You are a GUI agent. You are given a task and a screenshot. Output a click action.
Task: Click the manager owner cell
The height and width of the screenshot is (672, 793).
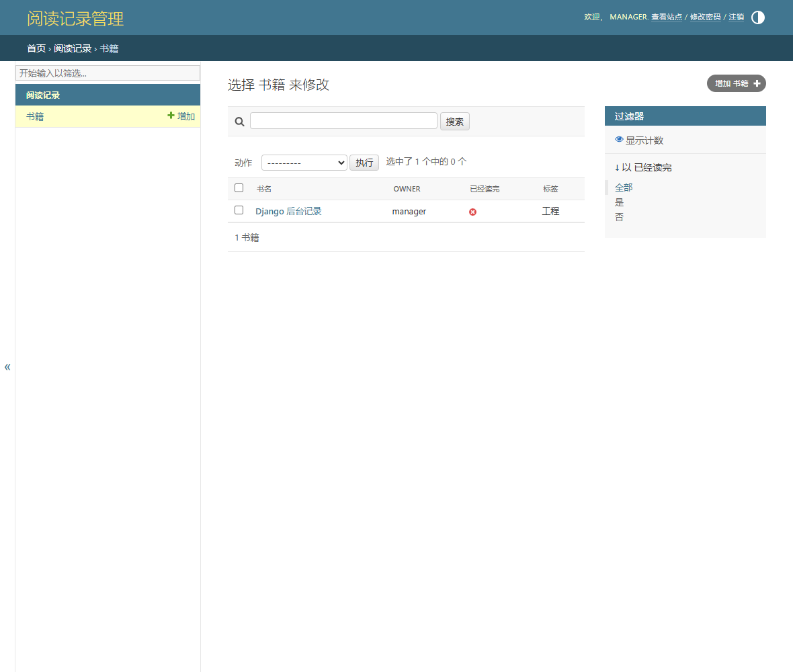coord(409,212)
